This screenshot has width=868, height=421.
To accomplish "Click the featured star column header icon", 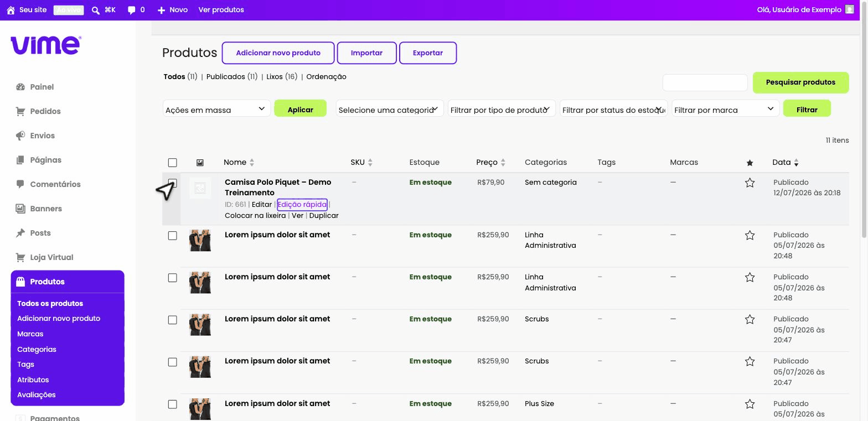I will tap(750, 163).
